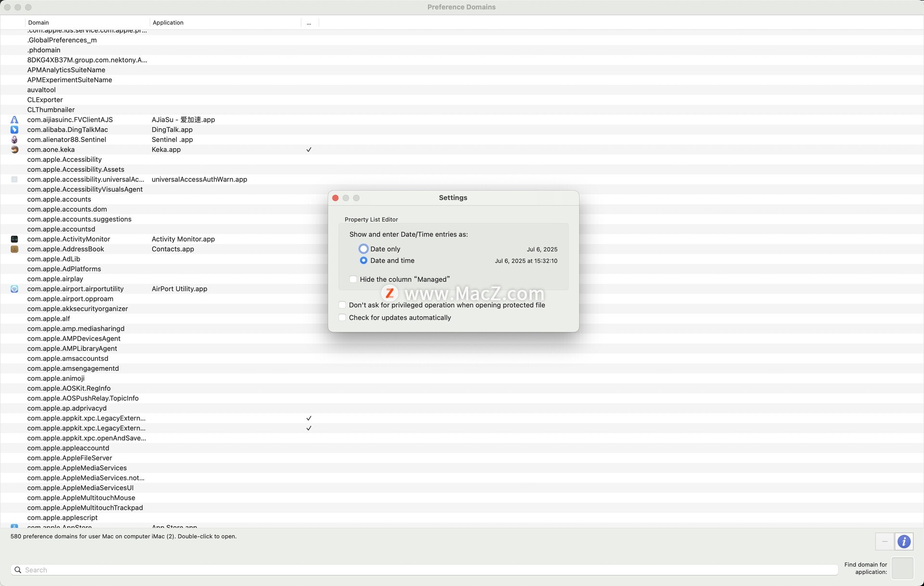Select com.apple.appkit.xpc.openAndSave row
Image resolution: width=924 pixels, height=586 pixels.
462,438
